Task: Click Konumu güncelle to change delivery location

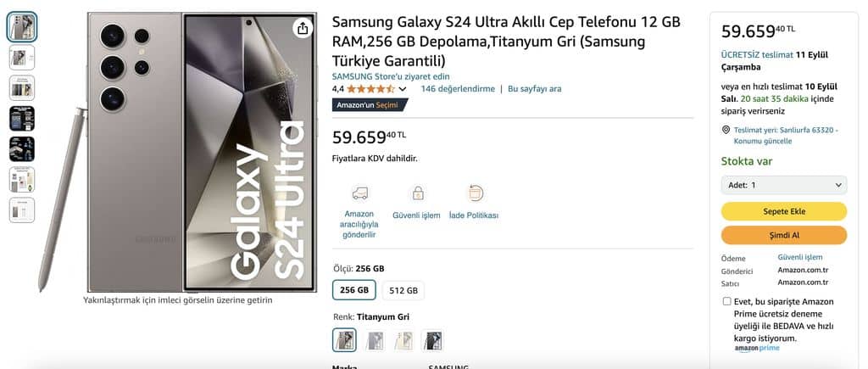Action: tap(755, 142)
